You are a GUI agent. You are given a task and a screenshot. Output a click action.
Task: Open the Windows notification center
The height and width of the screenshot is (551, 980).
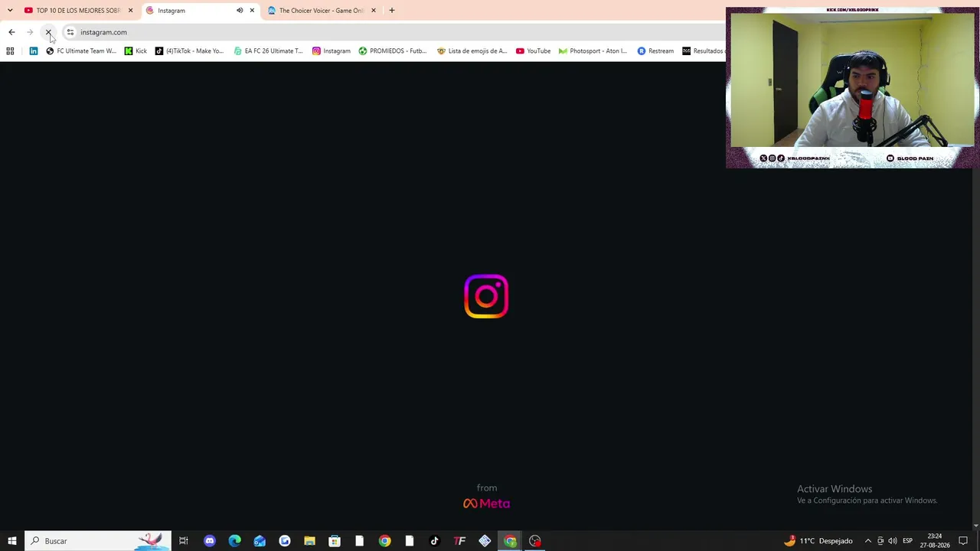963,541
